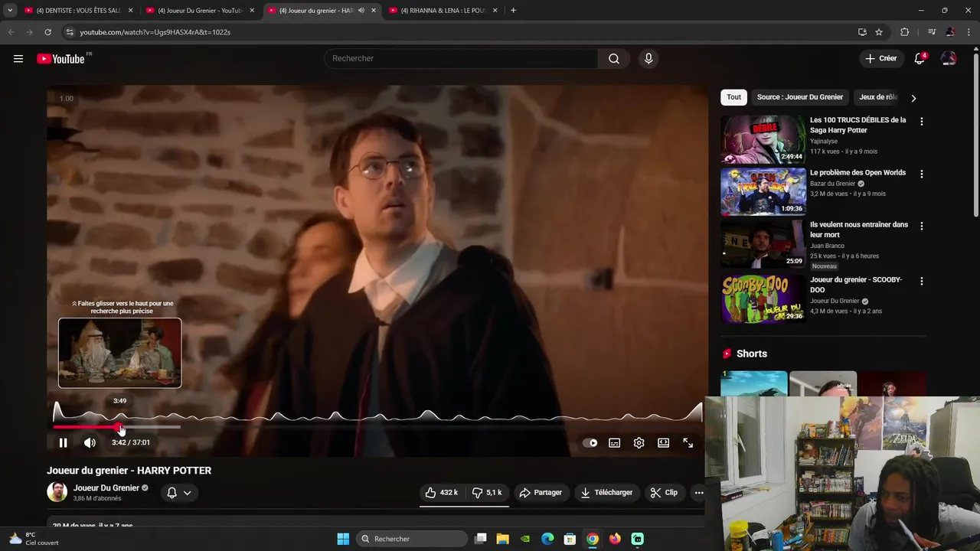Open options for Le problème des Open Worlds
Screen dimensions: 980x551
tap(921, 174)
